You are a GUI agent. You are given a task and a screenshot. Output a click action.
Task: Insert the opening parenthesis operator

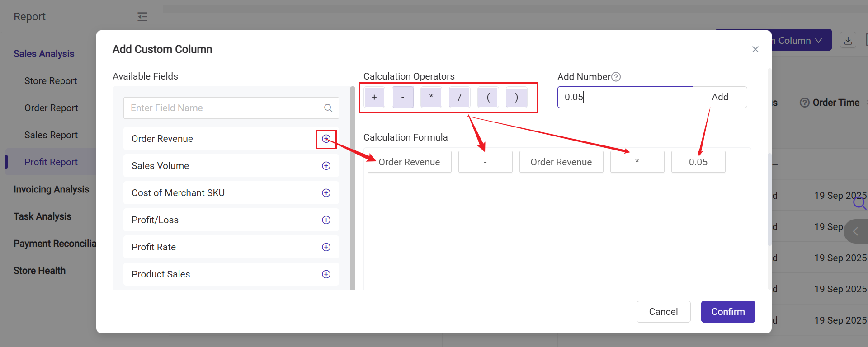488,97
